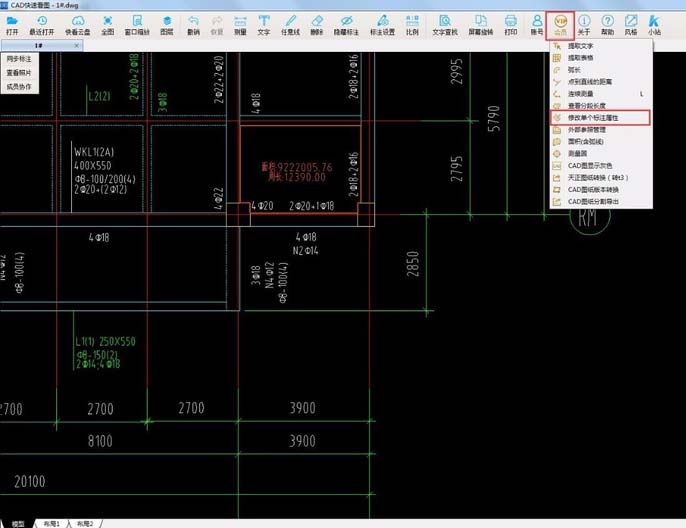686x528 pixels.
Task: Click the 全图 full view icon
Action: tap(108, 25)
